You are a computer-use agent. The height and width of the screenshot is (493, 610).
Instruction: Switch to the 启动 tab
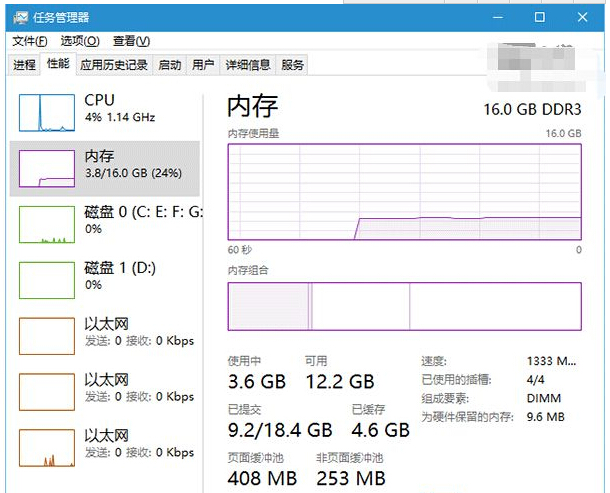170,65
